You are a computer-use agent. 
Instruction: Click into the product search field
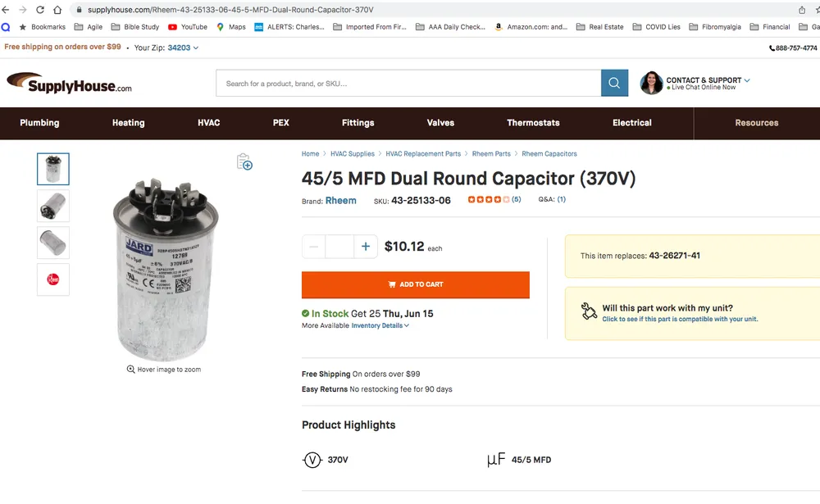coord(408,84)
